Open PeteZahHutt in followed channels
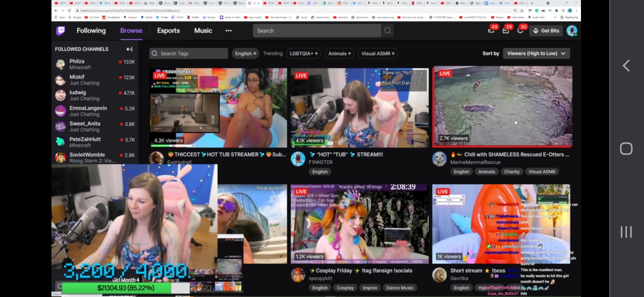This screenshot has height=297, width=644. 95,142
